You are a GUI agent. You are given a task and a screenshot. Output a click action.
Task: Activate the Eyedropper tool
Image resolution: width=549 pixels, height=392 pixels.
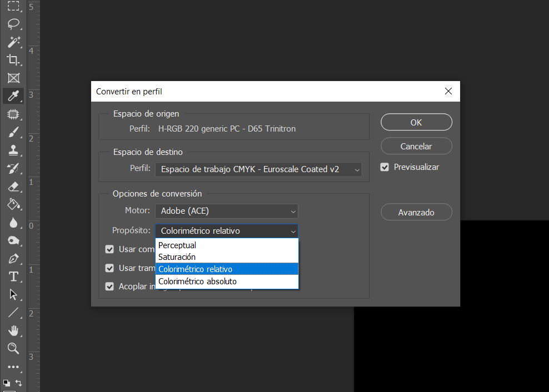[13, 96]
